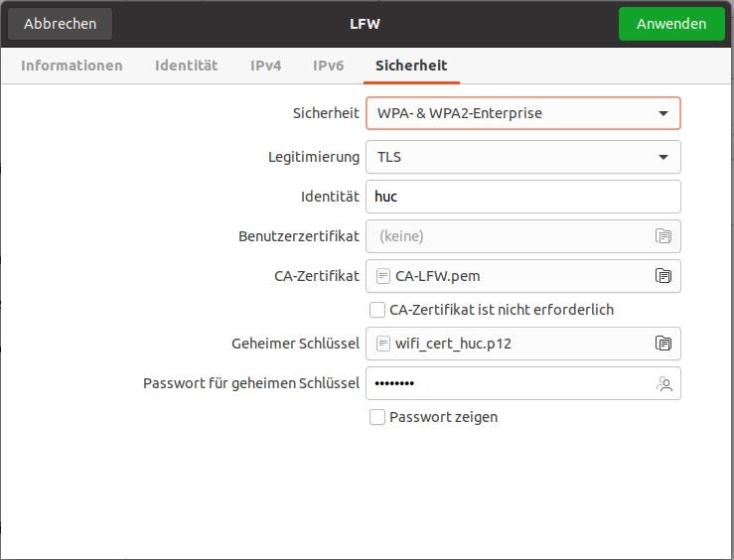
Task: Click the Passwort für geheimen Schlüssel field
Action: pyautogui.click(x=522, y=383)
